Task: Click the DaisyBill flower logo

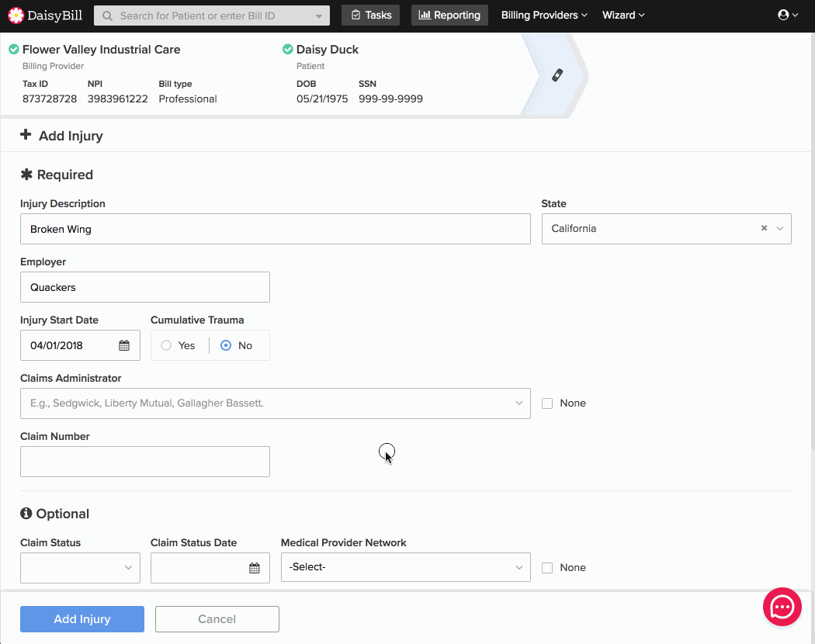Action: click(16, 16)
